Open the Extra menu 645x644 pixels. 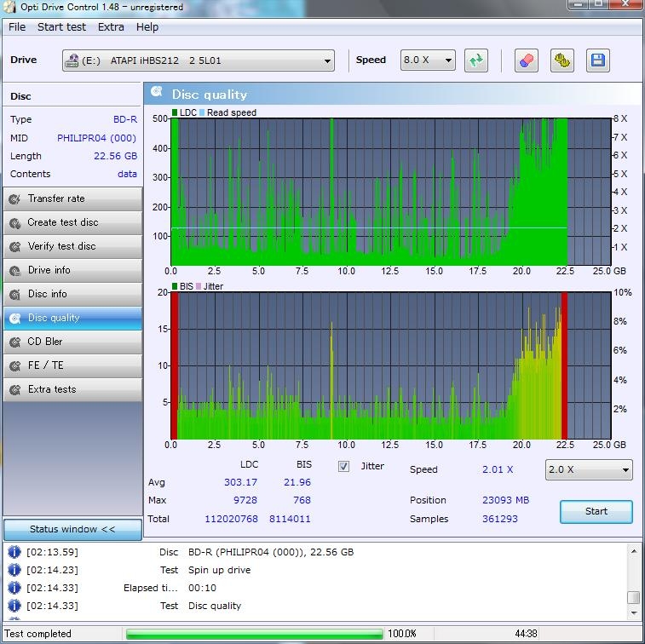pos(111,26)
